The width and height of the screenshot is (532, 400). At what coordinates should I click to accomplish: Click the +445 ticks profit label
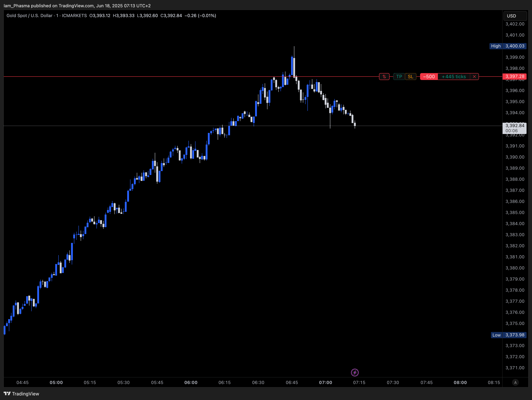pyautogui.click(x=454, y=77)
